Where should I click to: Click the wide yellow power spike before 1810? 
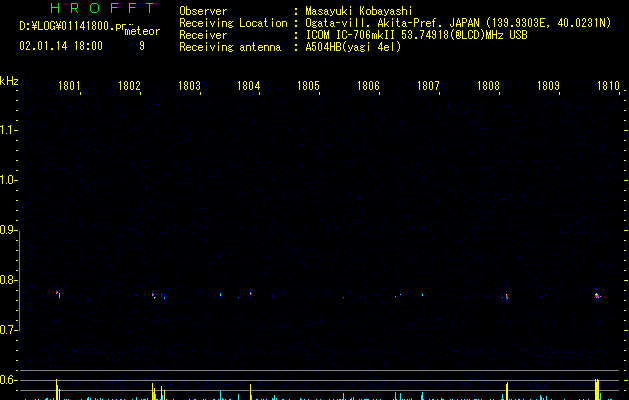point(597,389)
